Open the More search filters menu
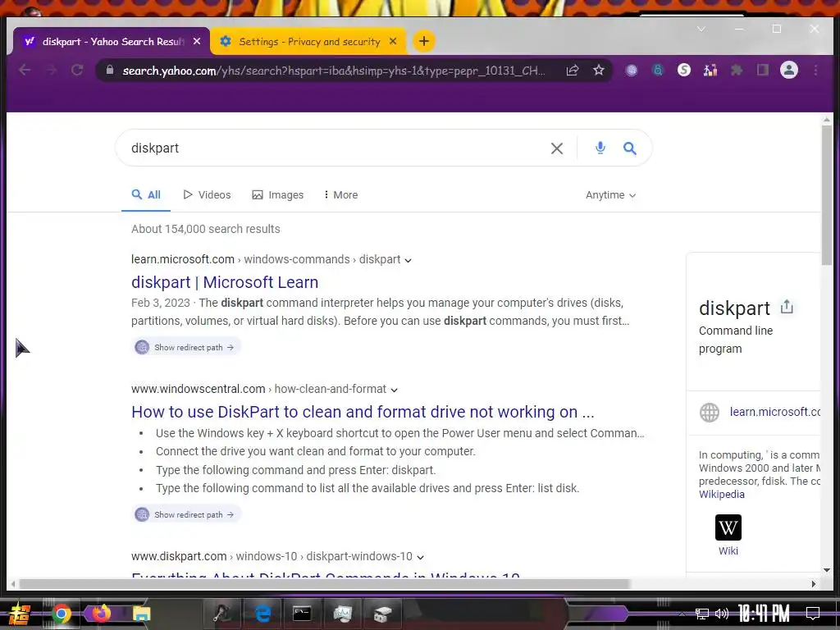 pyautogui.click(x=340, y=195)
